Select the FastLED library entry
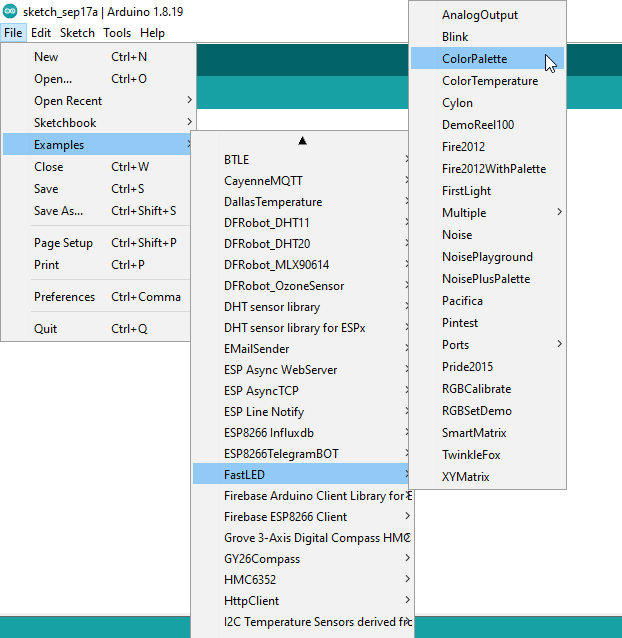The width and height of the screenshot is (622, 638). pyautogui.click(x=302, y=475)
